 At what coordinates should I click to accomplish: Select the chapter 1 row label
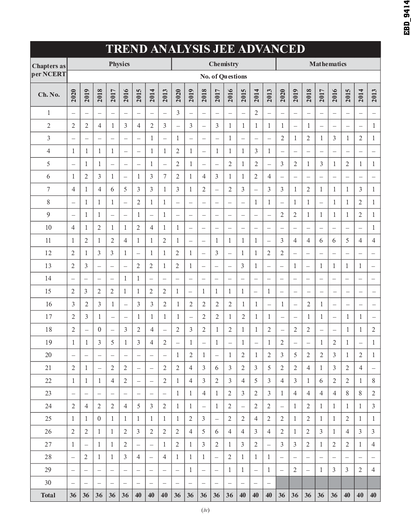point(49,113)
